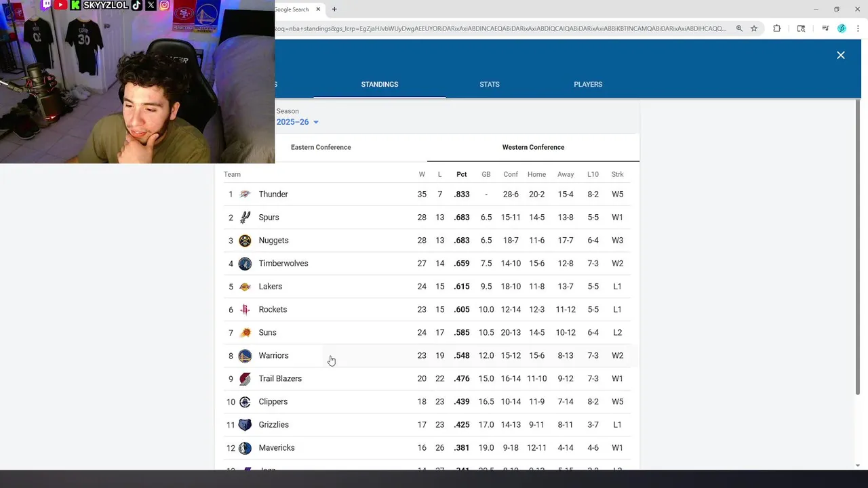Open a new browser tab
Image resolution: width=868 pixels, height=488 pixels.
[x=334, y=9]
